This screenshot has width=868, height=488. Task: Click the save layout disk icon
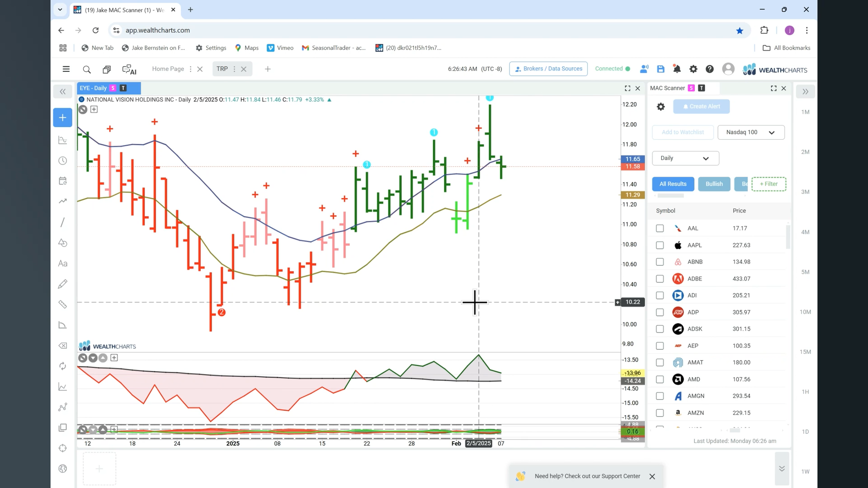(660, 69)
